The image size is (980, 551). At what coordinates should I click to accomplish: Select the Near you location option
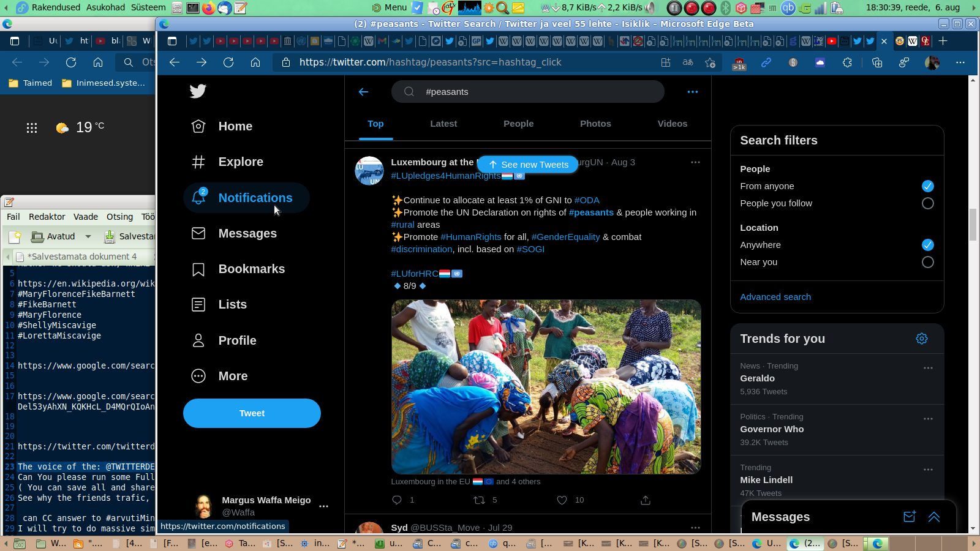[927, 262]
